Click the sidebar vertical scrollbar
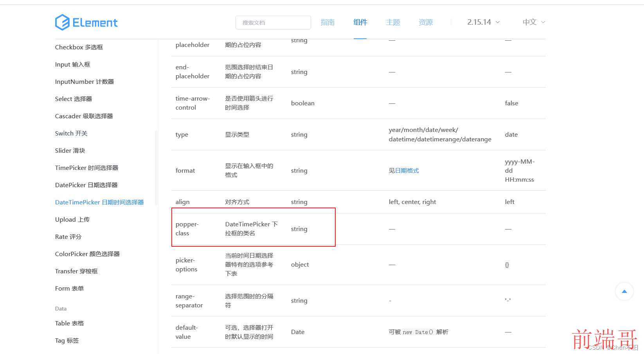This screenshot has height=354, width=644. 157,168
